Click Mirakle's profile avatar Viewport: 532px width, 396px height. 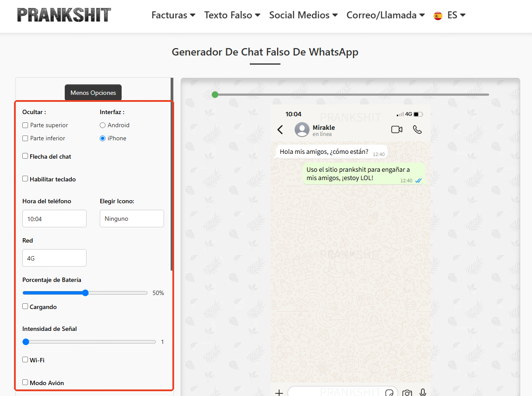click(x=302, y=130)
